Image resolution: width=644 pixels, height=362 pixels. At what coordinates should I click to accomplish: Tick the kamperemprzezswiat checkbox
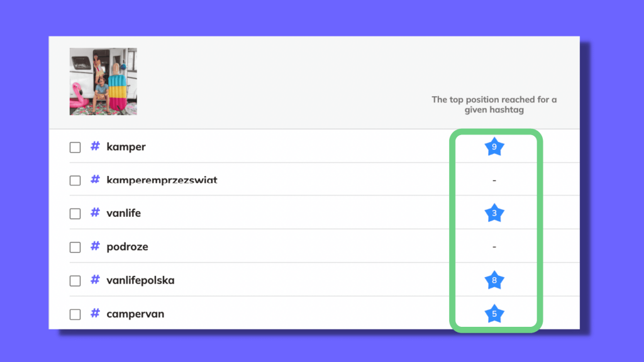[x=75, y=180]
